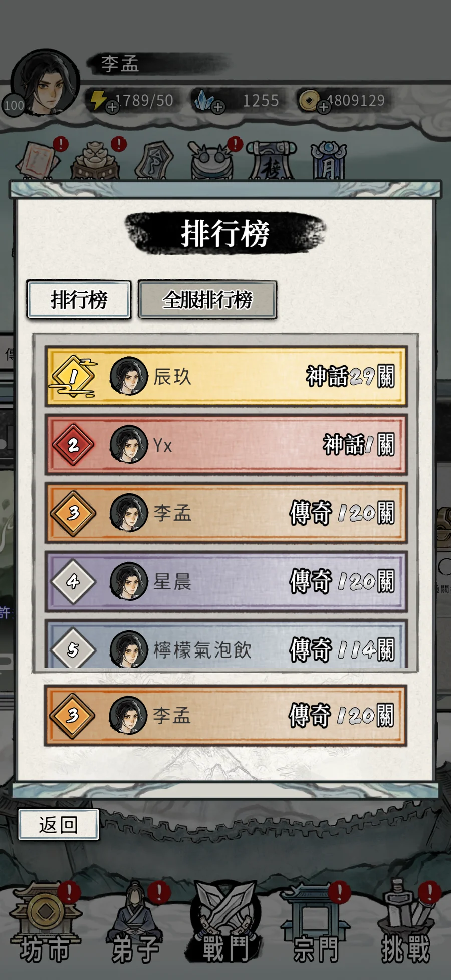Open the 挑戰 challenge icon

point(406,924)
